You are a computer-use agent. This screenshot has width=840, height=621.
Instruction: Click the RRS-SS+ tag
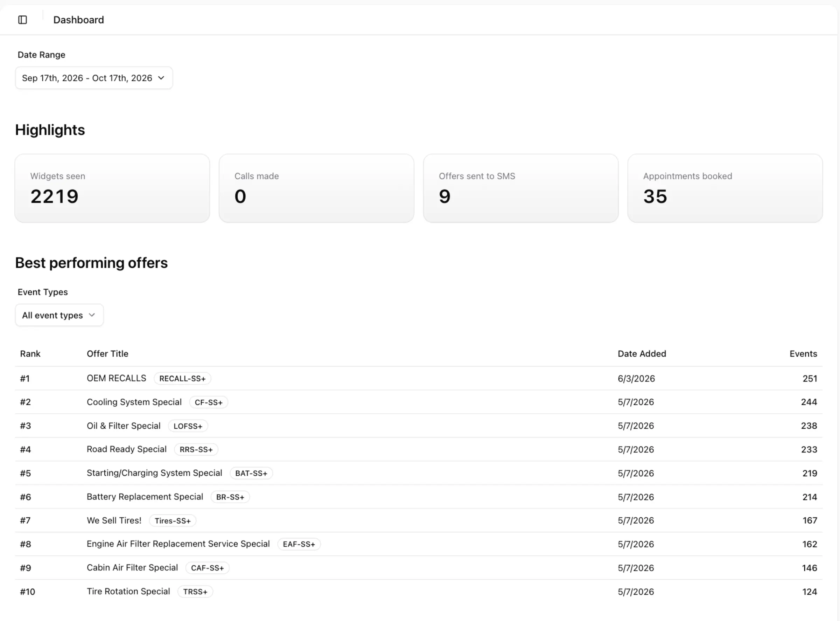click(x=196, y=450)
